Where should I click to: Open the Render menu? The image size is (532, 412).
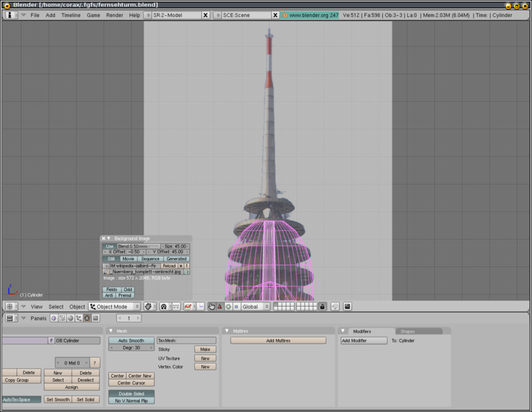tap(115, 15)
